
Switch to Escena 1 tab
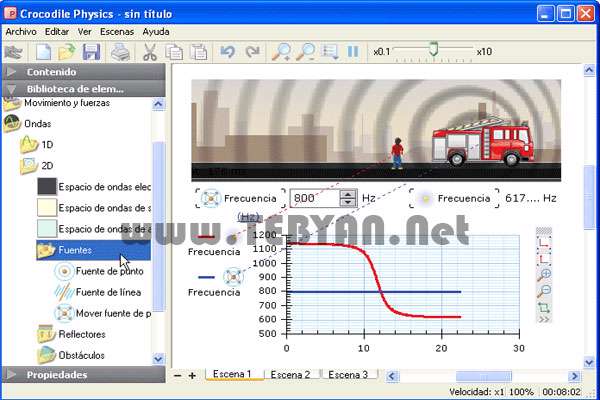coord(234,374)
